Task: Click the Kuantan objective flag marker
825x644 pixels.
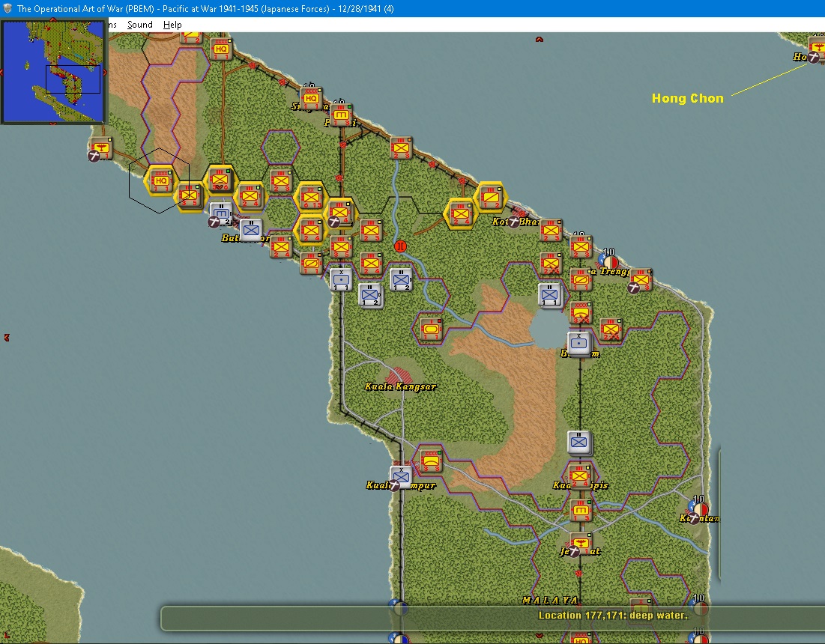Action: click(698, 508)
